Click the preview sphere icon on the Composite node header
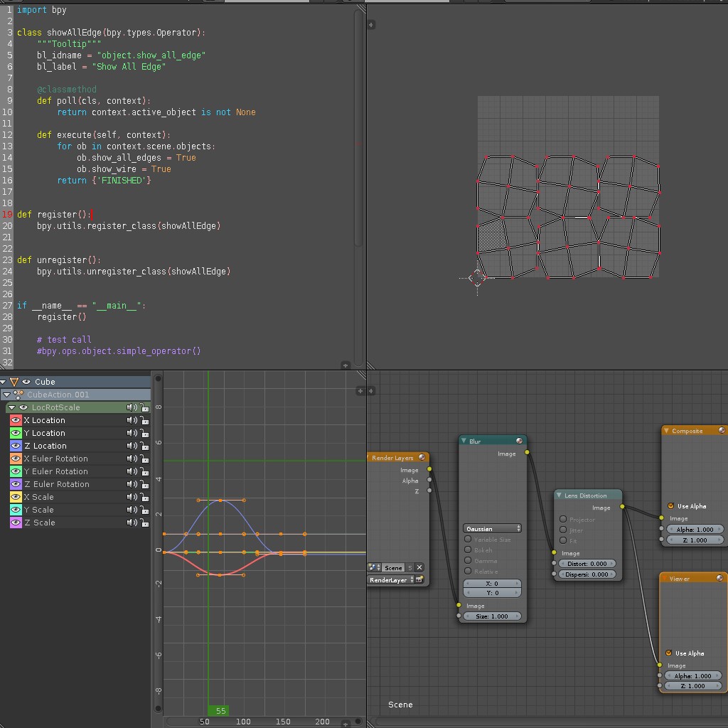Screen dimensions: 728x728 pos(722,430)
